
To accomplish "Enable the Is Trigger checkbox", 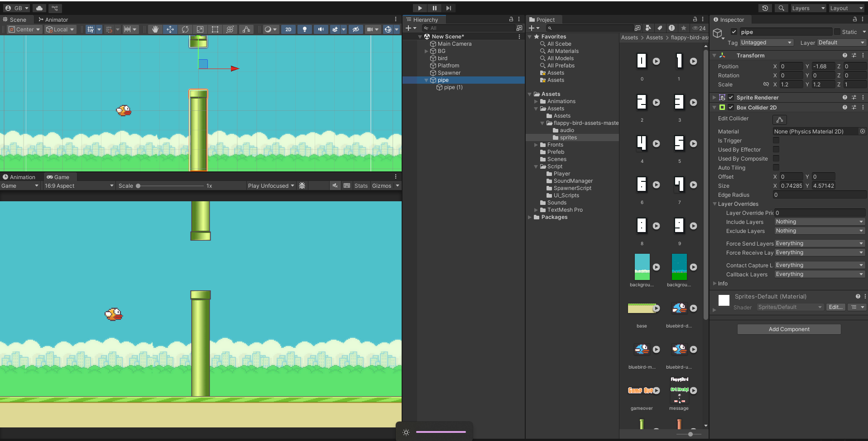I will (x=776, y=141).
